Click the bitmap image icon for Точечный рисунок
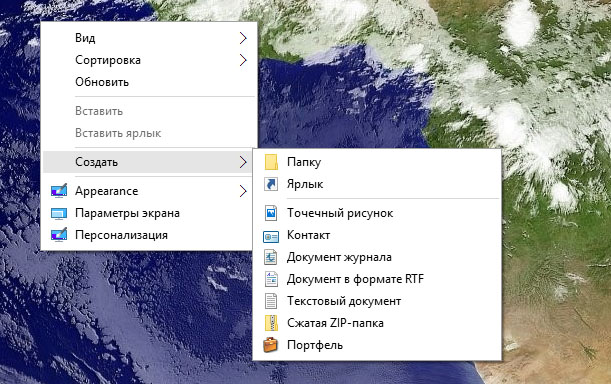The image size is (611, 384). click(271, 213)
